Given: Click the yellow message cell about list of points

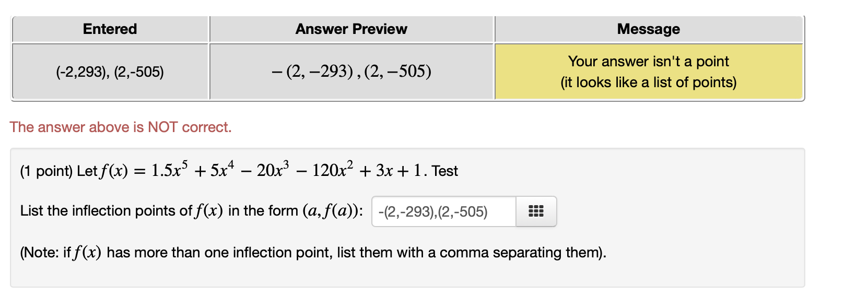Looking at the screenshot, I should pyautogui.click(x=648, y=71).
